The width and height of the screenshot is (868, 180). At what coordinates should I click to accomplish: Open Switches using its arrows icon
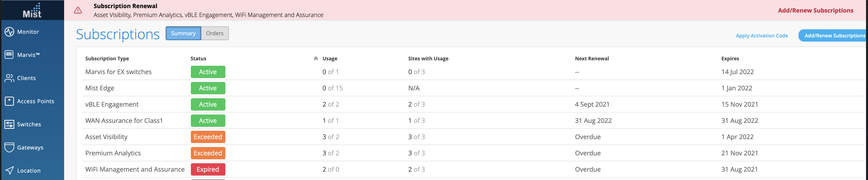click(x=9, y=124)
